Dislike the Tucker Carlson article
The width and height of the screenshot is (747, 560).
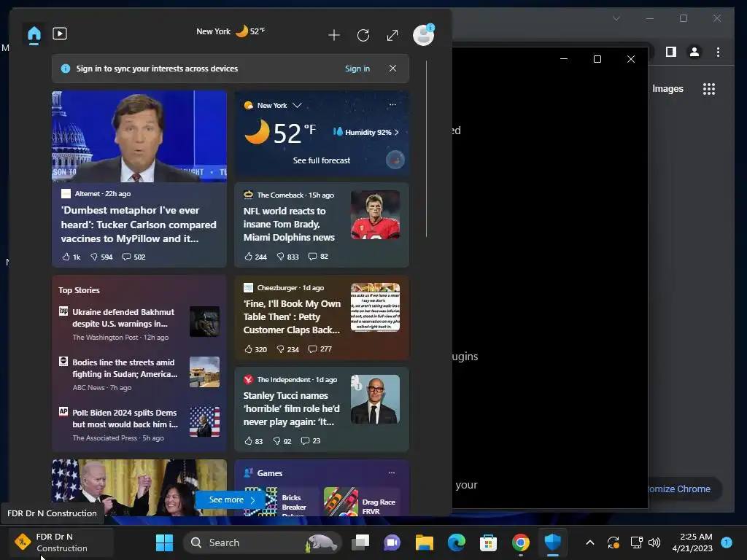click(101, 257)
